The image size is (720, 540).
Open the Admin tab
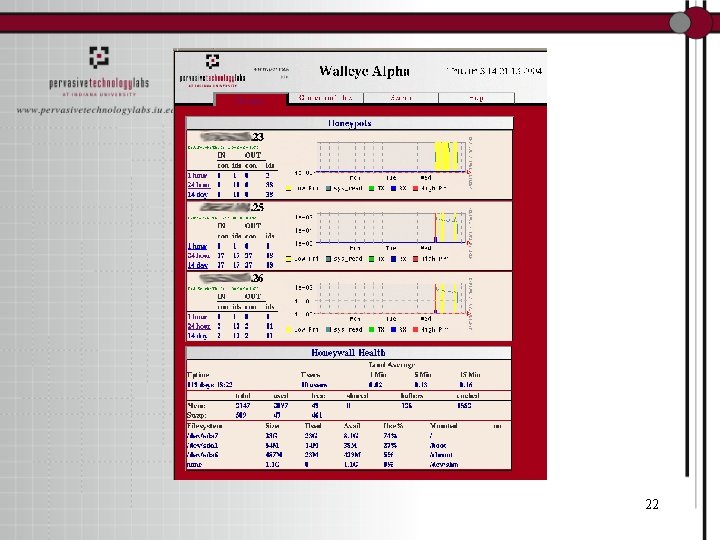(401, 98)
